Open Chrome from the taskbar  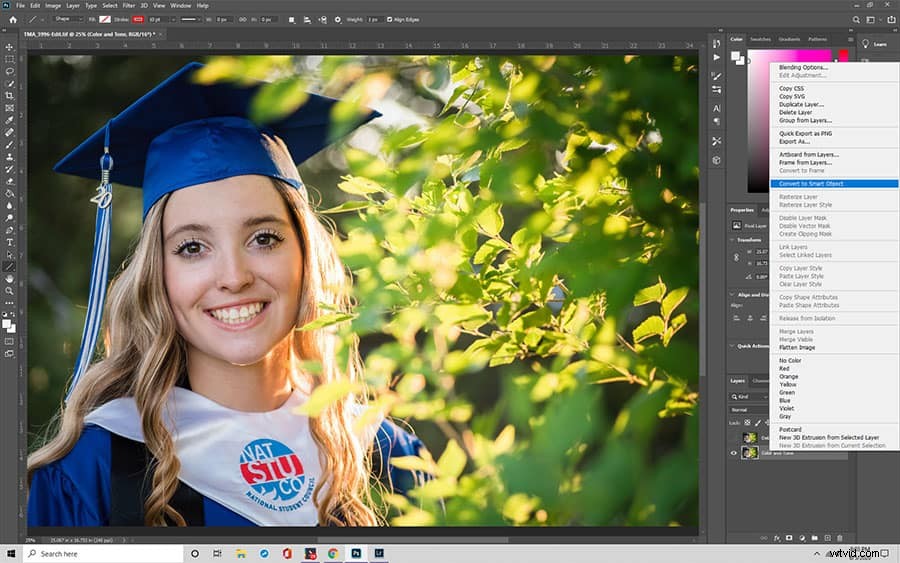click(x=333, y=554)
